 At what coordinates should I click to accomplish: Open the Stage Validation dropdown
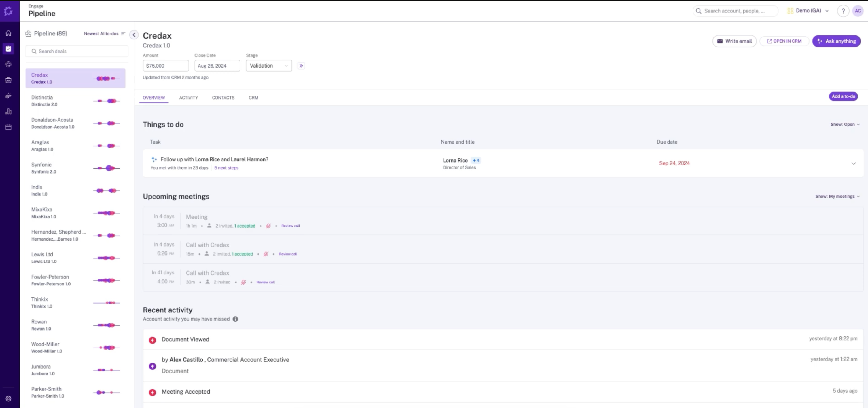[269, 66]
